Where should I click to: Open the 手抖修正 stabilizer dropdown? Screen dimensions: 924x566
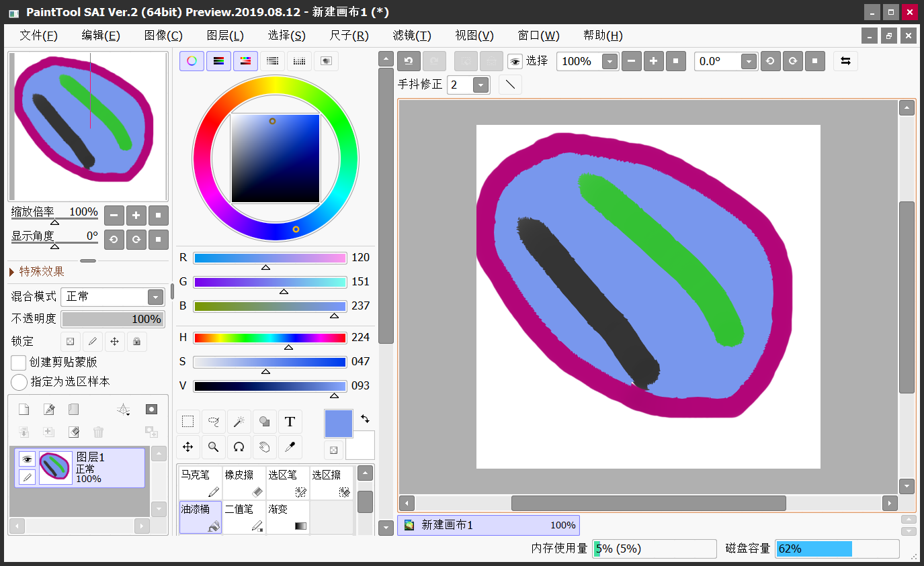[x=480, y=85]
